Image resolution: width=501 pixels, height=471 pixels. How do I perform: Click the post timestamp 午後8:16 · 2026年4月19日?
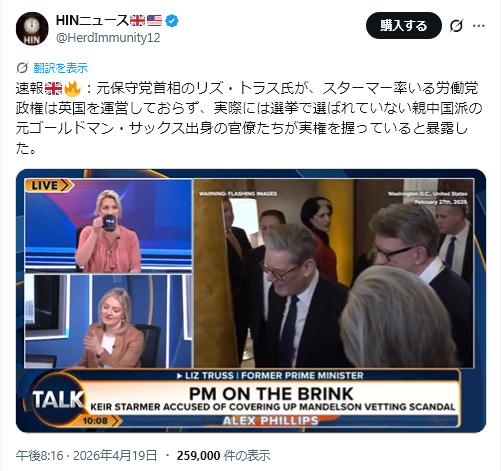(86, 455)
